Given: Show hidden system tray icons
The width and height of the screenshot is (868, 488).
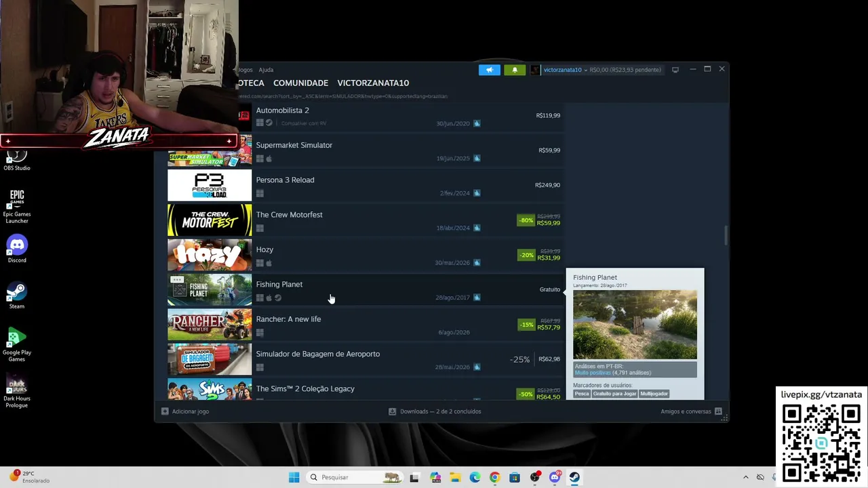Looking at the screenshot, I should click(x=746, y=477).
